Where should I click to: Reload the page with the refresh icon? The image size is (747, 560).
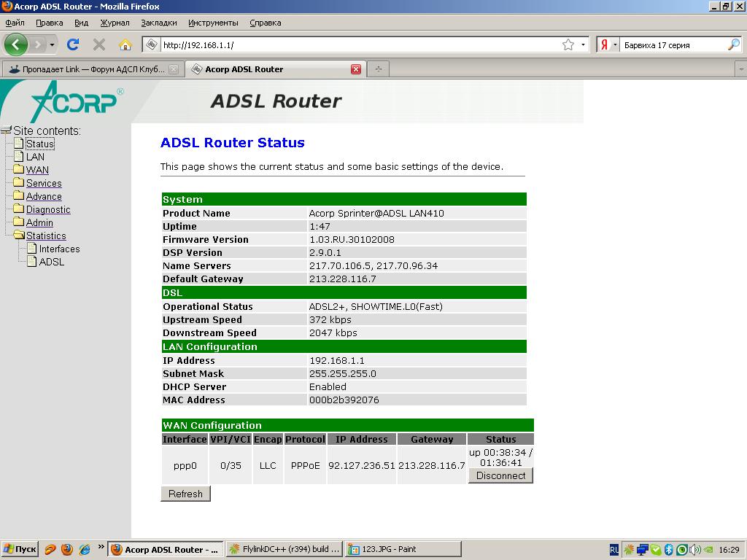(x=73, y=44)
